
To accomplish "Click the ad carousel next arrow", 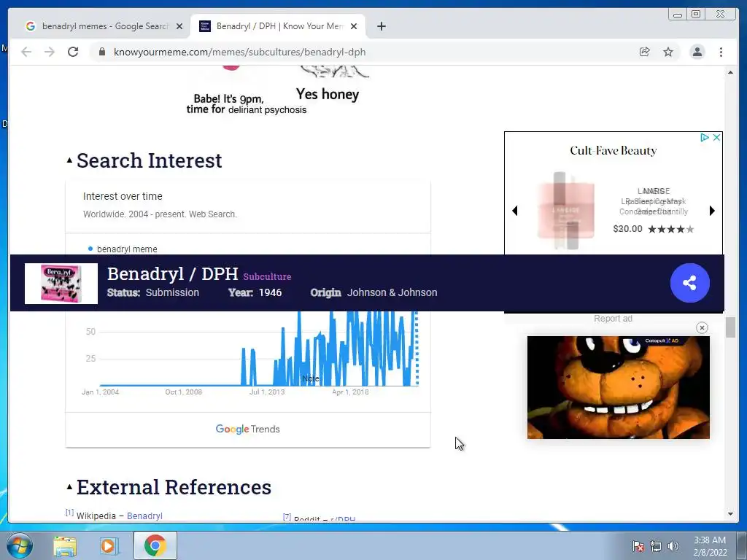I will pos(712,211).
